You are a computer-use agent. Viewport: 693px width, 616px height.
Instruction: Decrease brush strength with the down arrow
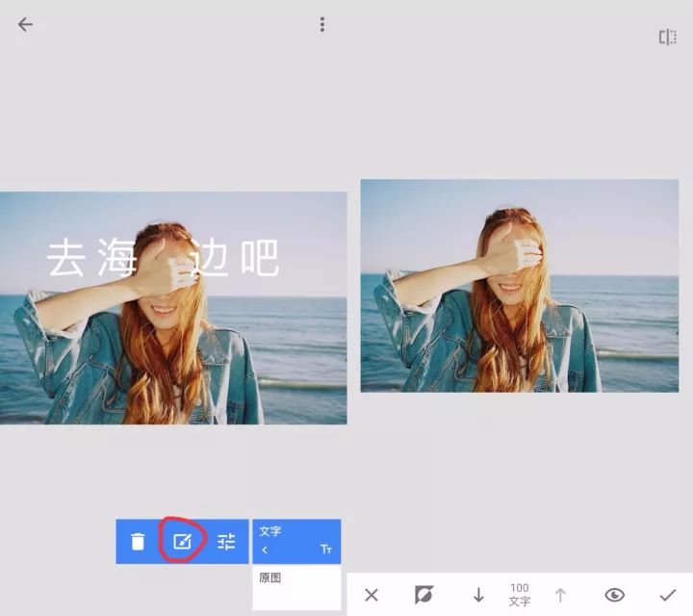tap(478, 595)
